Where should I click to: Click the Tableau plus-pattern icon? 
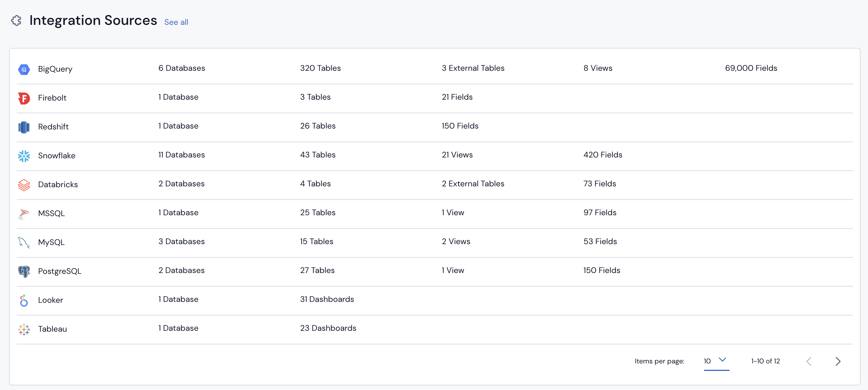click(x=24, y=329)
